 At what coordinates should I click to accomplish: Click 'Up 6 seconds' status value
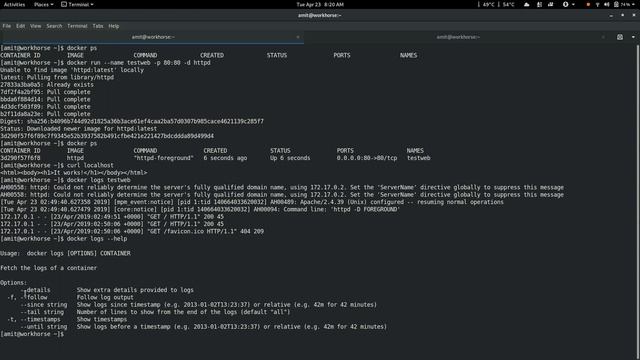290,158
